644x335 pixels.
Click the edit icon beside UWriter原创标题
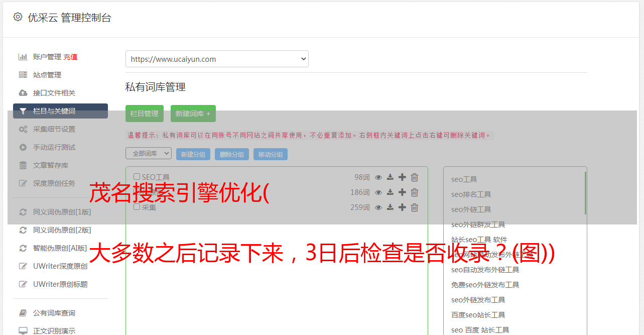click(x=23, y=284)
